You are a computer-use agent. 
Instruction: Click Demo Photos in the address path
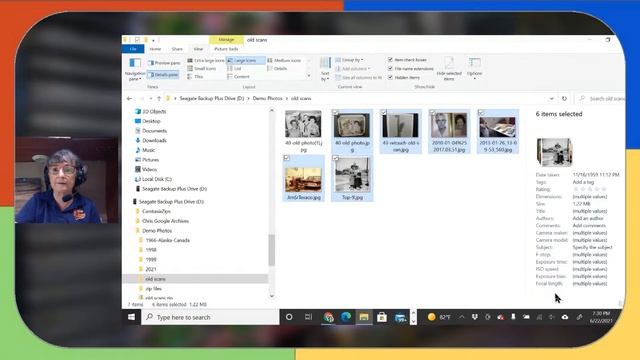click(x=267, y=98)
